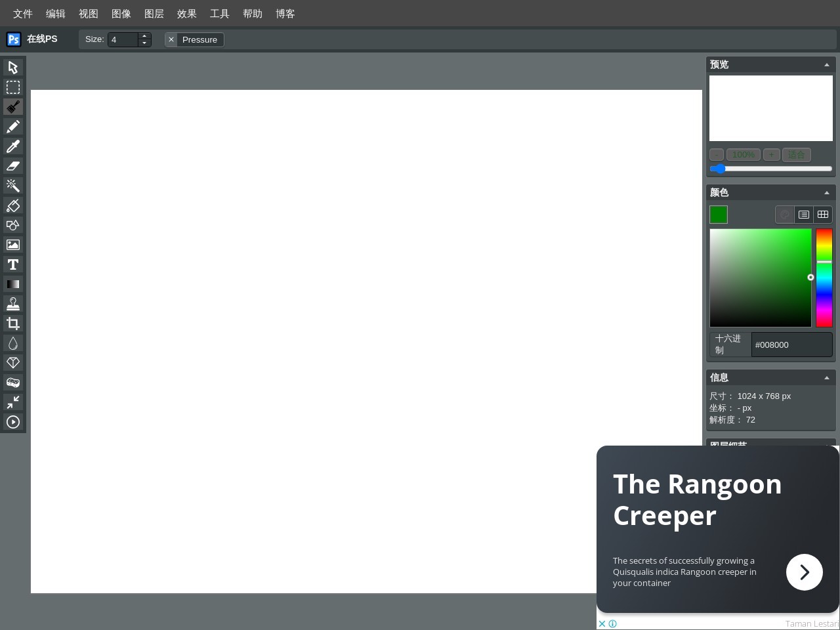
Task: Select the Magic Wand eraser tool
Action: click(13, 186)
